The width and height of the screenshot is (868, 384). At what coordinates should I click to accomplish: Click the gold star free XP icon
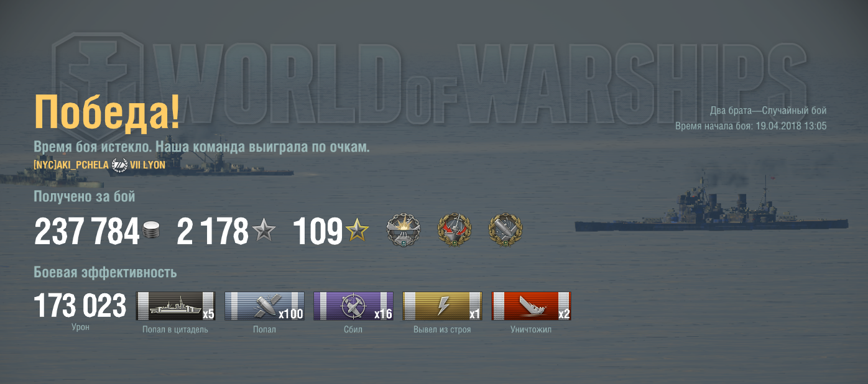point(357,231)
